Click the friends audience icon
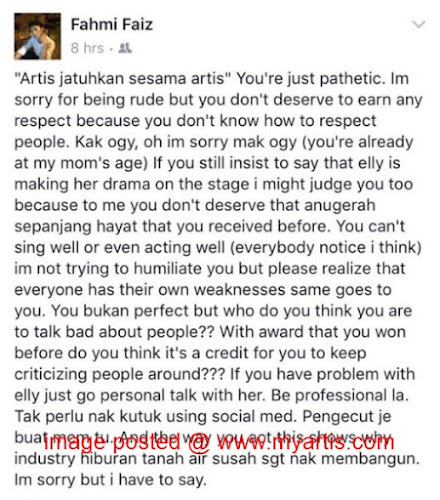 [125, 48]
